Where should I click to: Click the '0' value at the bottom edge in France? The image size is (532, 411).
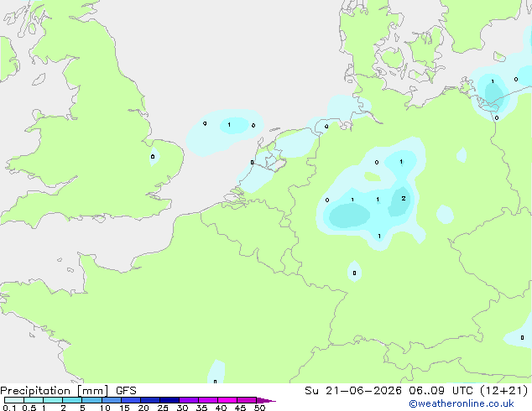(215, 382)
